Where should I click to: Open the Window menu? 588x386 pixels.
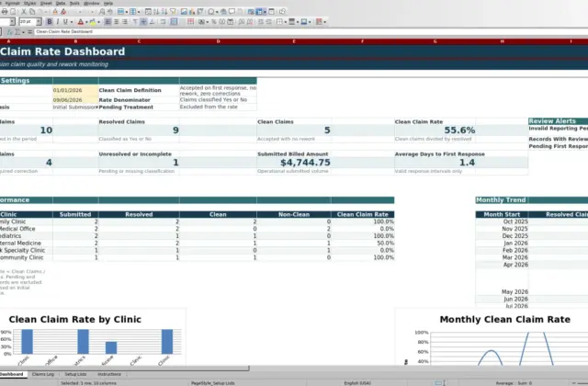click(x=92, y=3)
